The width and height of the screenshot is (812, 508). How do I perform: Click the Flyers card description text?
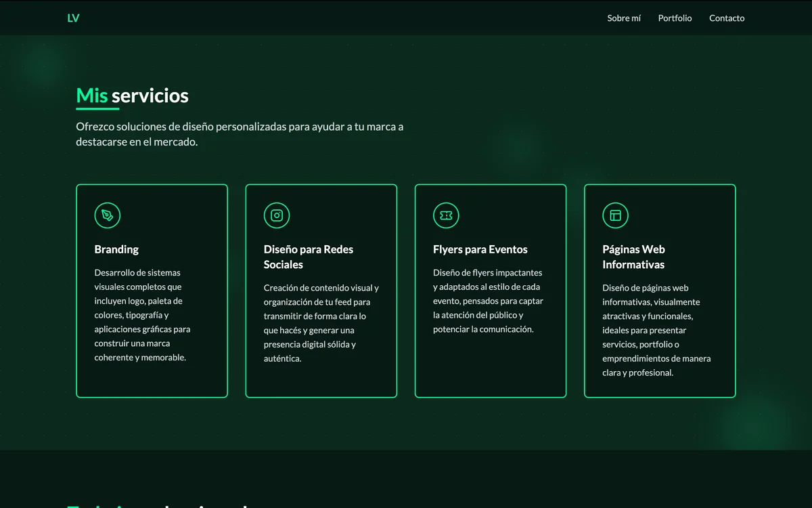[x=488, y=301]
